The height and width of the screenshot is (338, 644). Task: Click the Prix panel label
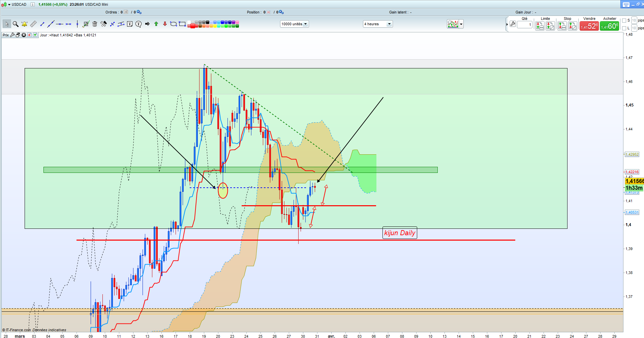6,35
